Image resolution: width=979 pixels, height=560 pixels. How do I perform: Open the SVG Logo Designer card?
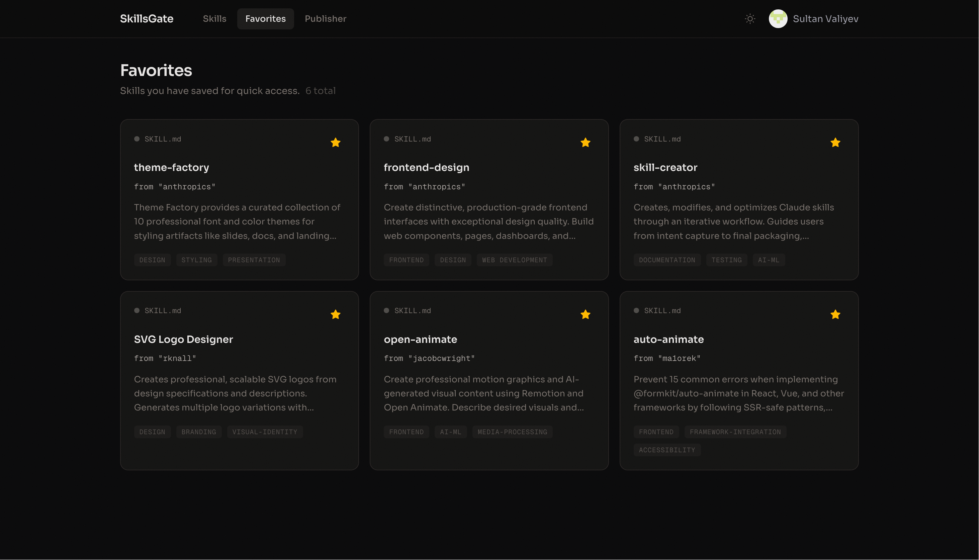tap(183, 339)
